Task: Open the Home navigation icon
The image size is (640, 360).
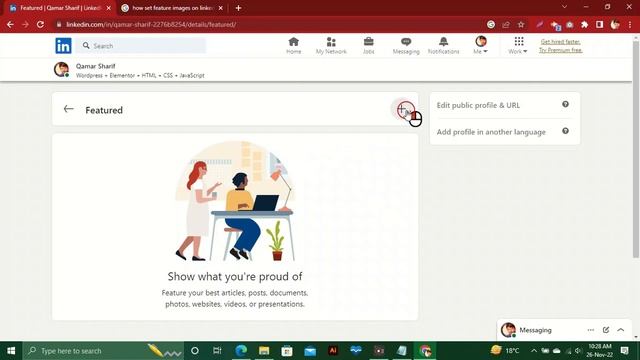Action: (x=293, y=45)
